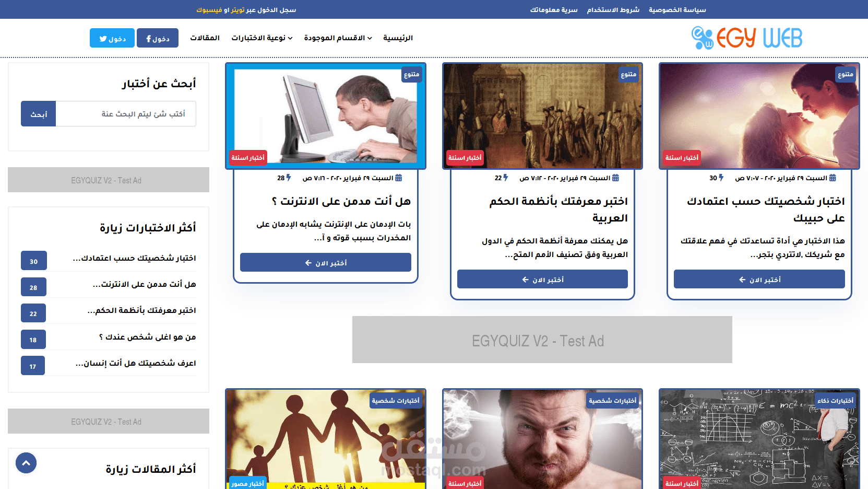The height and width of the screenshot is (489, 868).
Task: Open سياسة الخصوصية privacy policy link
Action: point(677,9)
